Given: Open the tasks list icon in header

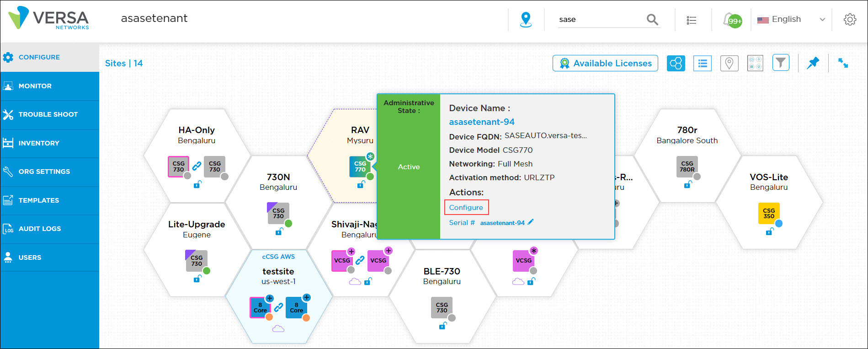Looking at the screenshot, I should 692,20.
